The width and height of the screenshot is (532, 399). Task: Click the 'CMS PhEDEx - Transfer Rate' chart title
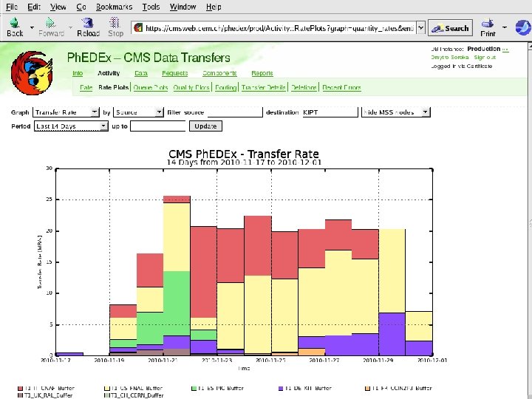244,154
